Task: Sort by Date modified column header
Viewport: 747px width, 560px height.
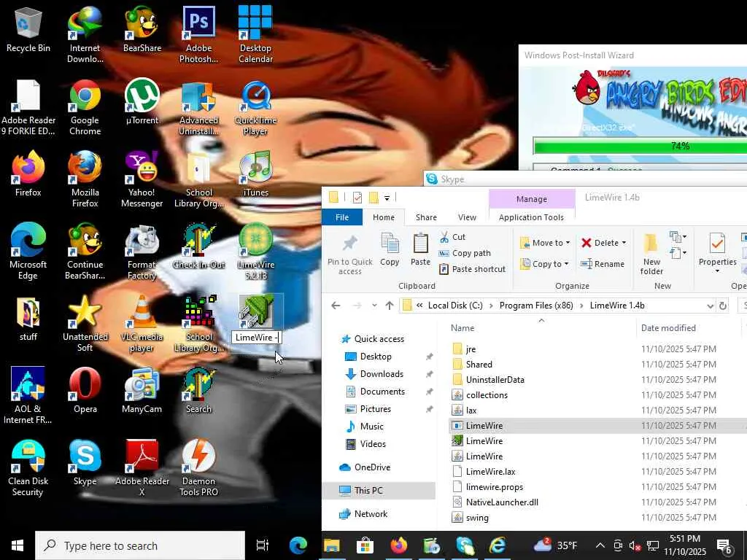Action: (x=668, y=327)
